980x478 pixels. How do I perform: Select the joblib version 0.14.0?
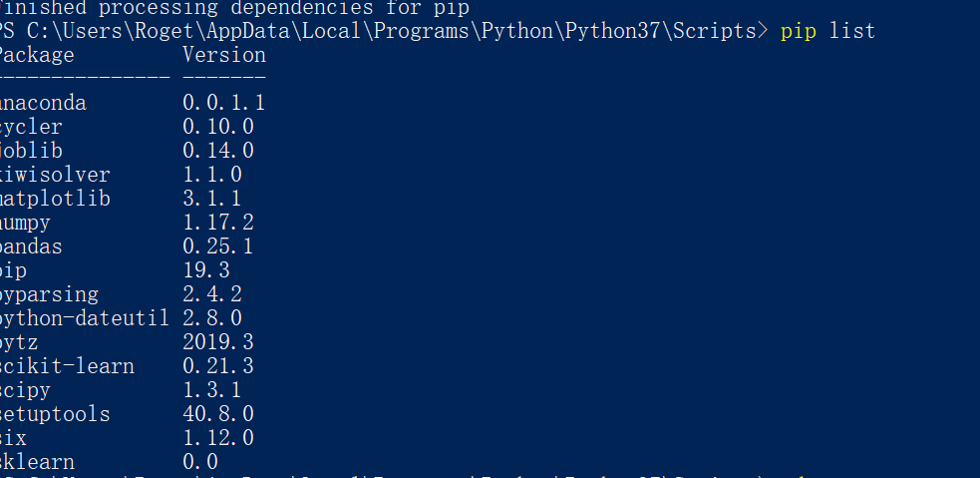(x=218, y=151)
